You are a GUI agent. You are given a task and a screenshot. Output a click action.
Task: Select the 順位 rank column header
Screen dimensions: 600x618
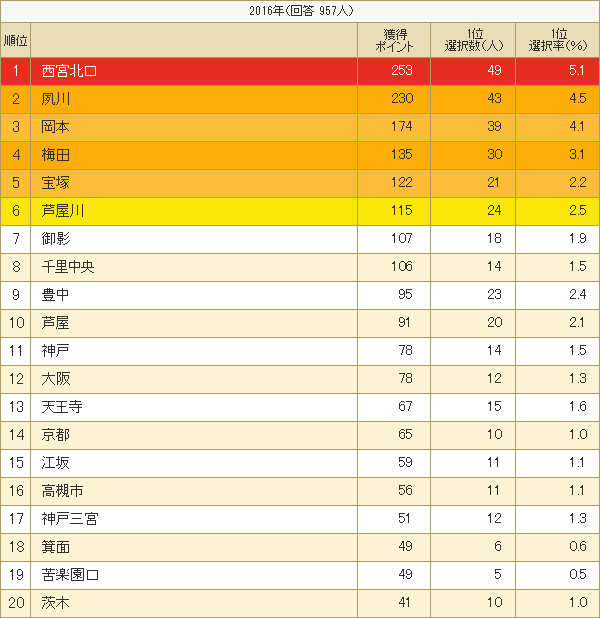(16, 40)
